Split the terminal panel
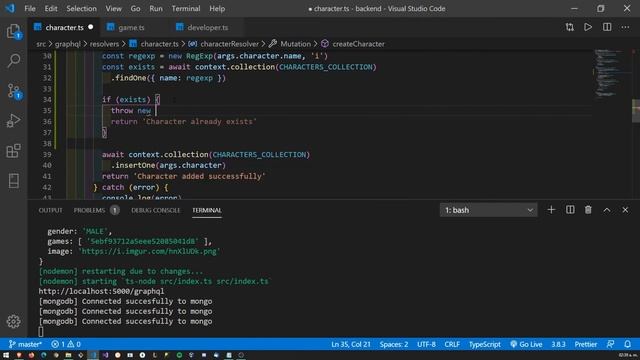The height and width of the screenshot is (360, 640). pyautogui.click(x=570, y=210)
